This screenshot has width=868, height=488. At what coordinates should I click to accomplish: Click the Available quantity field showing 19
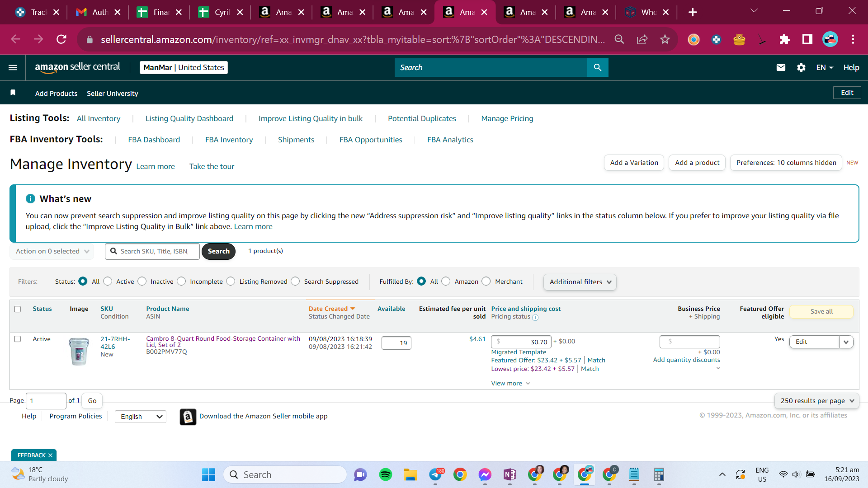click(x=396, y=343)
